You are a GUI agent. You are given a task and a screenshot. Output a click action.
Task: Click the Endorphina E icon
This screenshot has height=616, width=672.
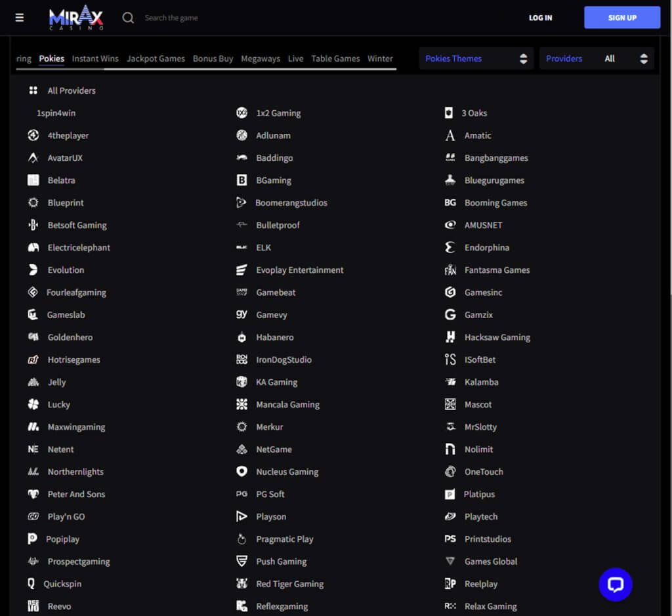coord(450,247)
